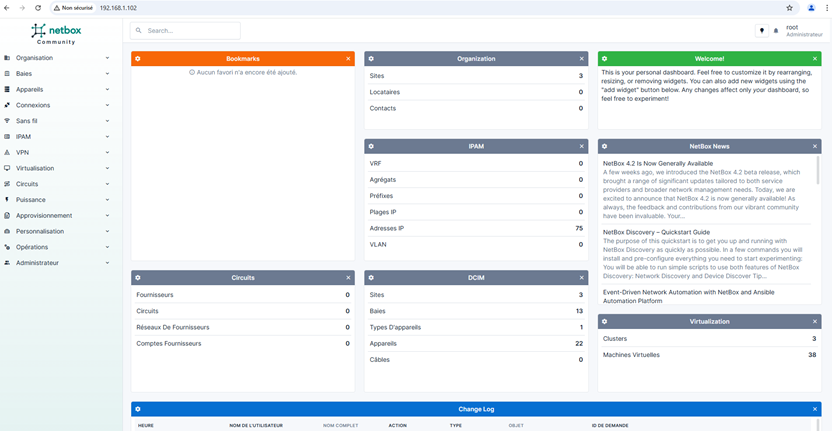Expand the Baies sidebar menu
Viewport: 832px width, 431px height.
[56, 74]
